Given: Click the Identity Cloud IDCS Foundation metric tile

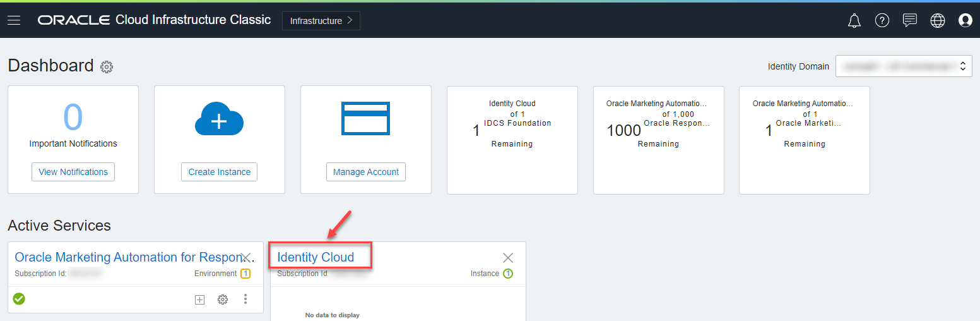Looking at the screenshot, I should pos(512,140).
